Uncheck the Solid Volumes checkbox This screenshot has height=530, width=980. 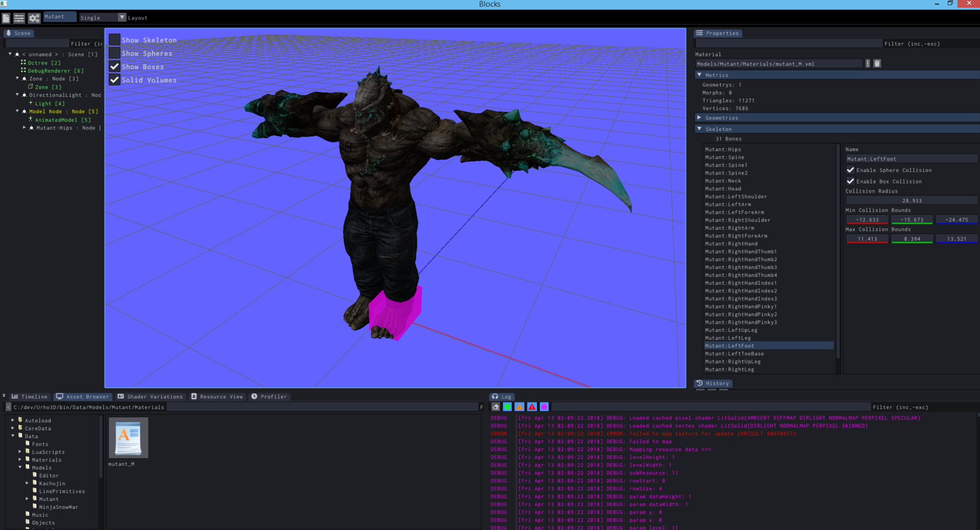[114, 80]
